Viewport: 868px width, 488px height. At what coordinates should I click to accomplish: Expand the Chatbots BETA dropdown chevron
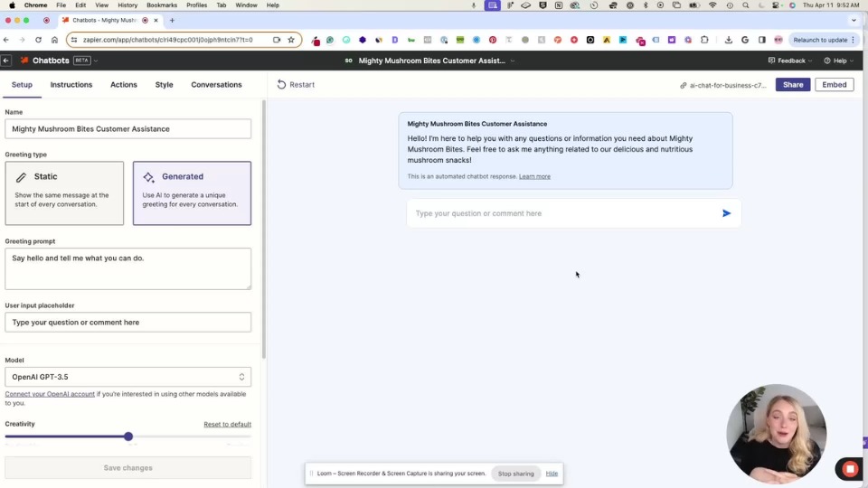click(96, 61)
